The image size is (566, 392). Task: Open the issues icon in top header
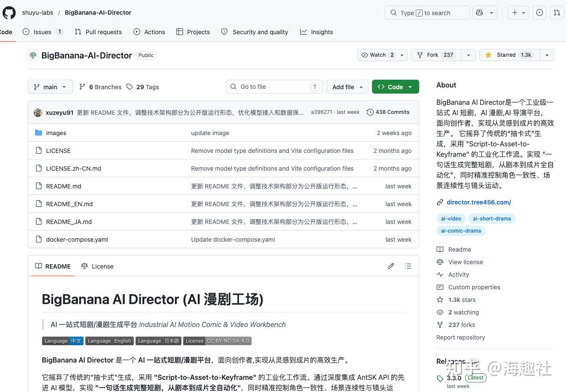pyautogui.click(x=540, y=13)
